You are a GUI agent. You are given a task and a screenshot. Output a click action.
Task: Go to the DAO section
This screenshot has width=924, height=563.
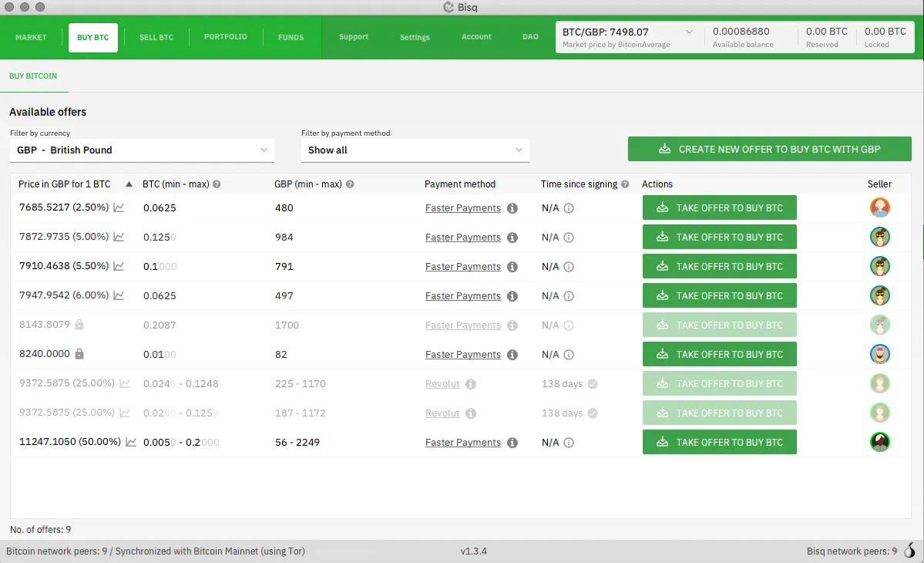[x=530, y=37]
